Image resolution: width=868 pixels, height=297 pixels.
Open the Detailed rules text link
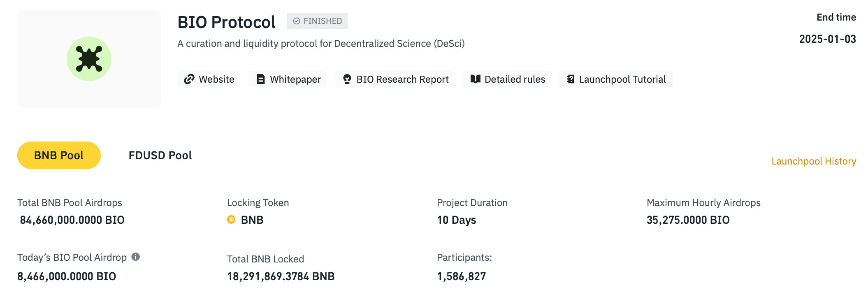515,79
